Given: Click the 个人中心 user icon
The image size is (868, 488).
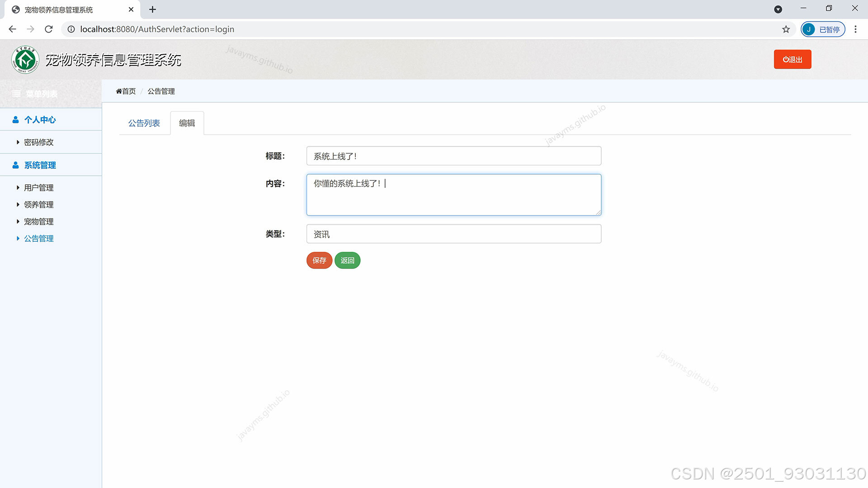Looking at the screenshot, I should pyautogui.click(x=15, y=120).
